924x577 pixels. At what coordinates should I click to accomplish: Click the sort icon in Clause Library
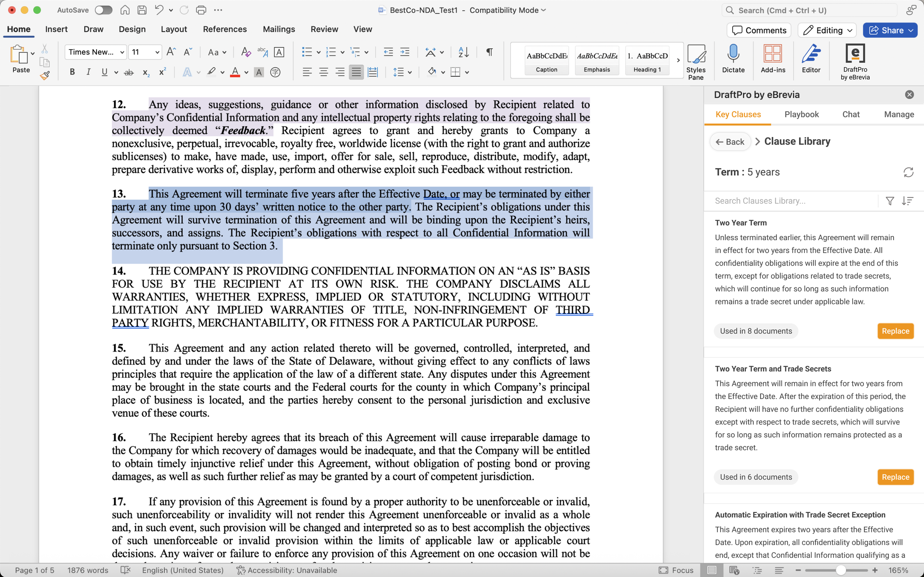[908, 201]
